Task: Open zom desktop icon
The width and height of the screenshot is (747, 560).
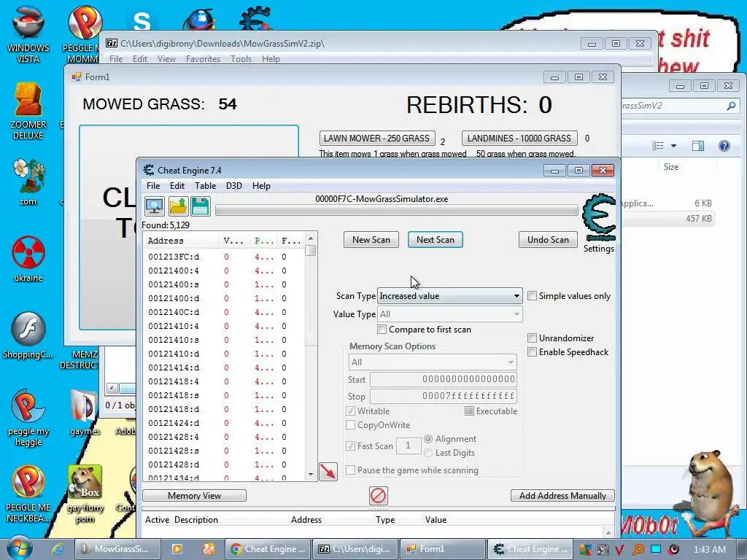Action: [x=28, y=182]
